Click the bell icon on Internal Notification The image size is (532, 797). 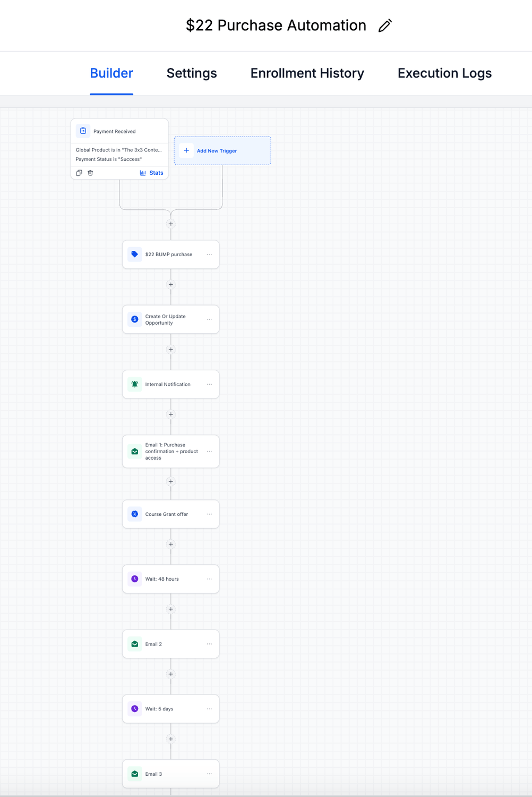click(135, 384)
